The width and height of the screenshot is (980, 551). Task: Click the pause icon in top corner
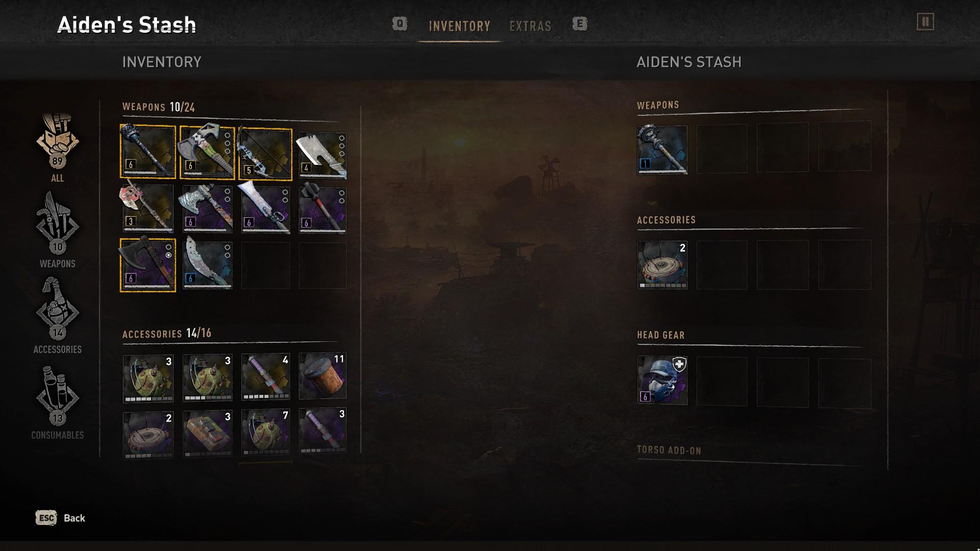click(x=925, y=22)
